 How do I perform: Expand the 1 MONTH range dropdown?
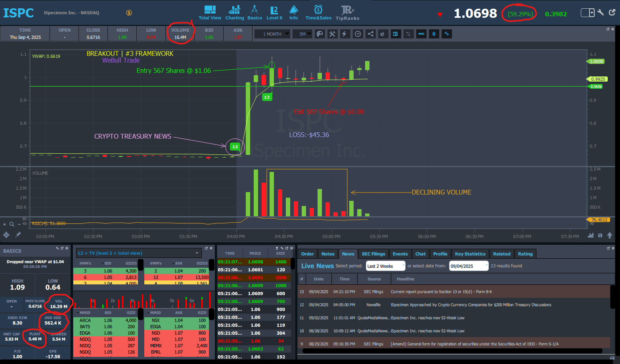coord(272,34)
